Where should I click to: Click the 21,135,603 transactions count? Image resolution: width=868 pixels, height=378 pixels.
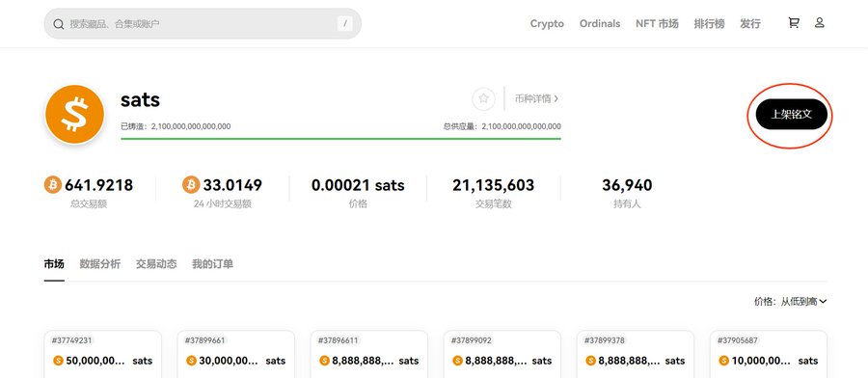pyautogui.click(x=493, y=185)
